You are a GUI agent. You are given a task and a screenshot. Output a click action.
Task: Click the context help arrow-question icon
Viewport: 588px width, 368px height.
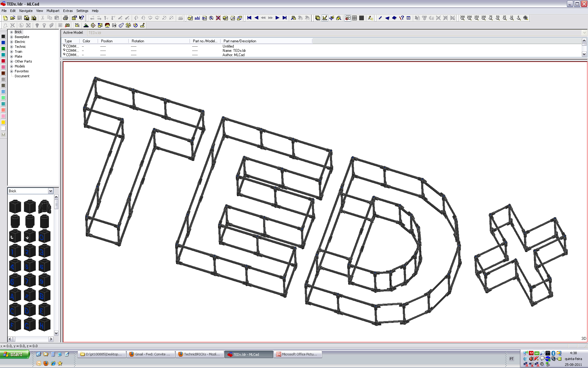(x=81, y=18)
